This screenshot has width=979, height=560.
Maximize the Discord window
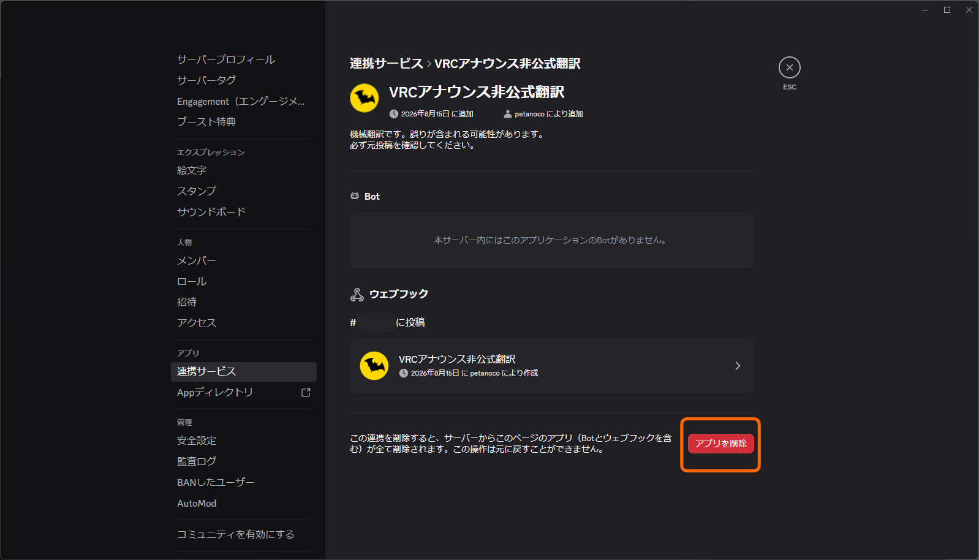pos(947,10)
